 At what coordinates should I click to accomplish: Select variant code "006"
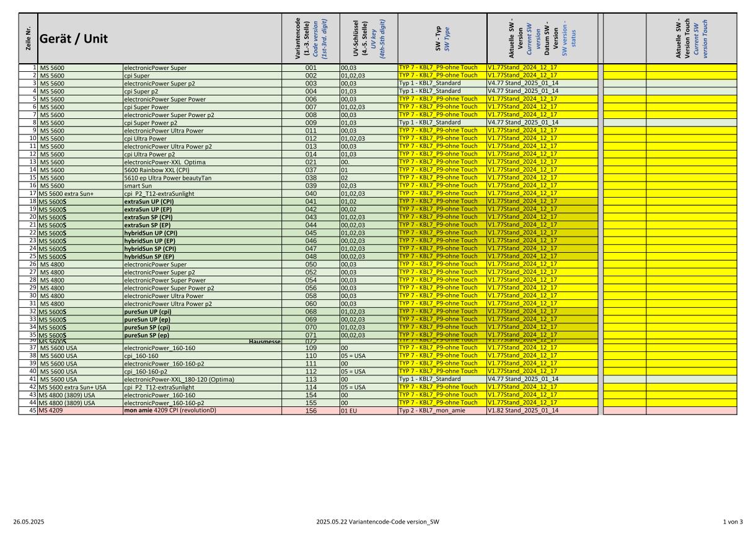click(x=311, y=99)
